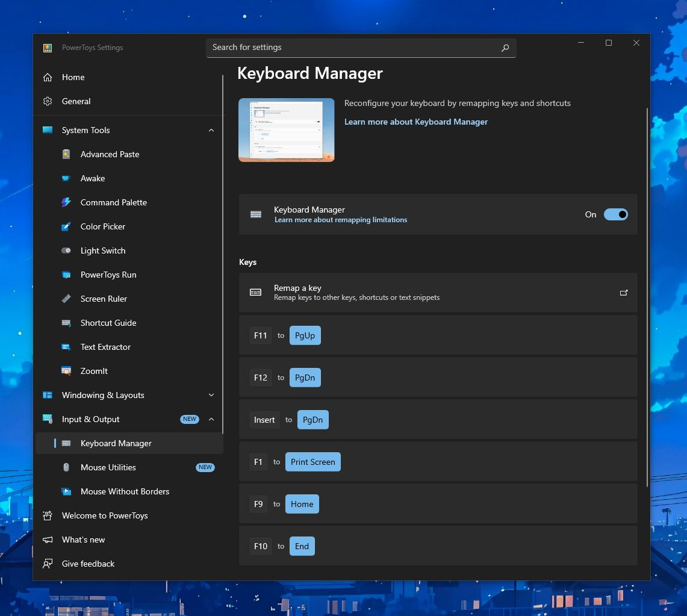Click the F12 source key label
Image resolution: width=687 pixels, height=616 pixels.
260,378
